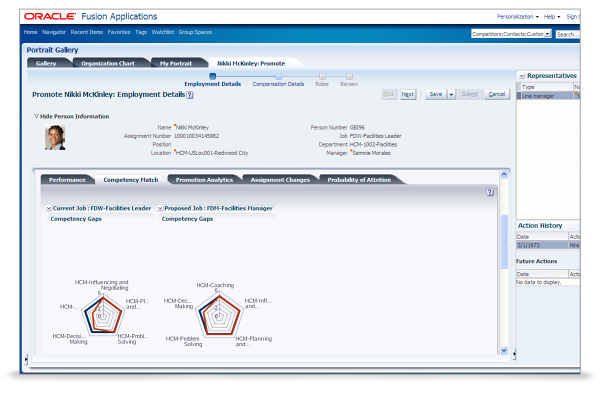Click the location value HCM-USLoc001-Redwood City
600x400 pixels.
point(212,153)
